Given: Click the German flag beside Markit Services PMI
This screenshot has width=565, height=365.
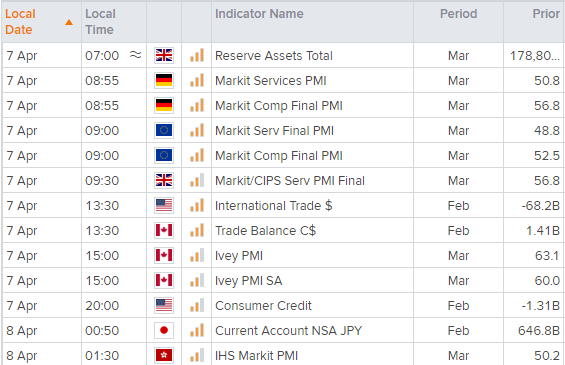Looking at the screenshot, I should tap(164, 80).
